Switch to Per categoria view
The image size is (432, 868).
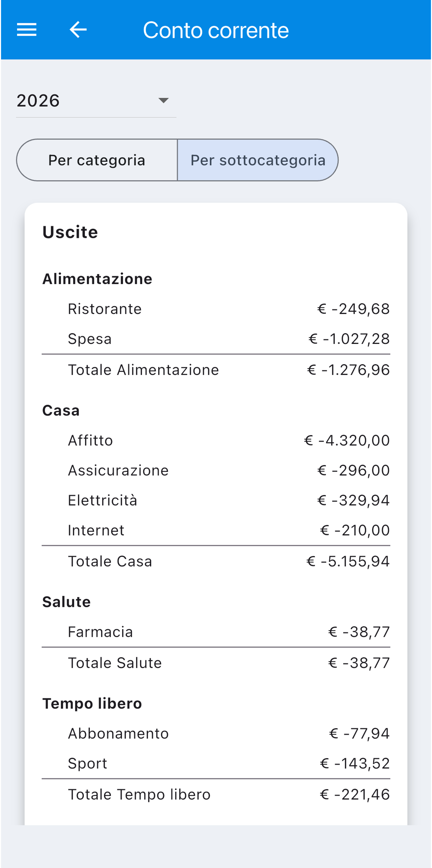[x=97, y=160]
